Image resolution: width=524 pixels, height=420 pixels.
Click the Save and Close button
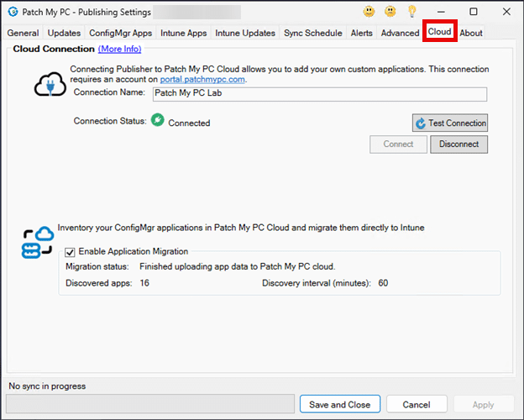click(x=339, y=404)
